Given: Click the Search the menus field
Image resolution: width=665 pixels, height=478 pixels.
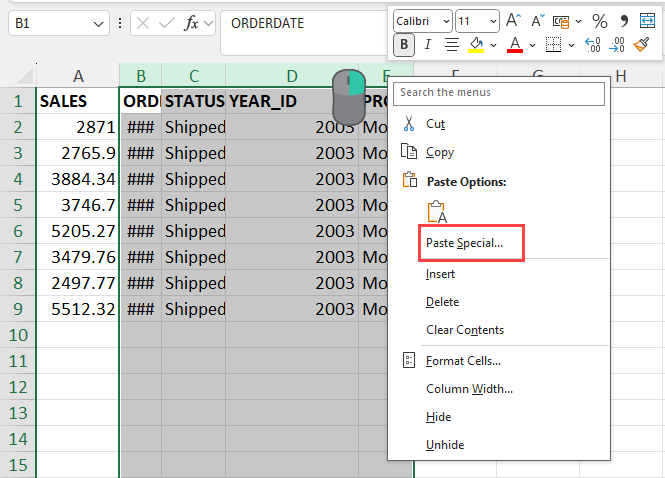Looking at the screenshot, I should 499,92.
